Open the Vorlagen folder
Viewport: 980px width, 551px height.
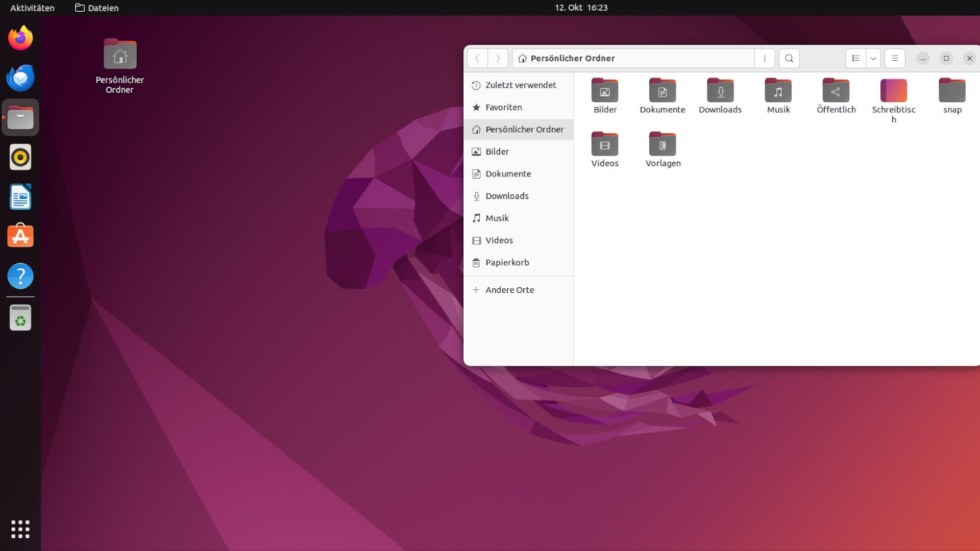click(x=663, y=145)
